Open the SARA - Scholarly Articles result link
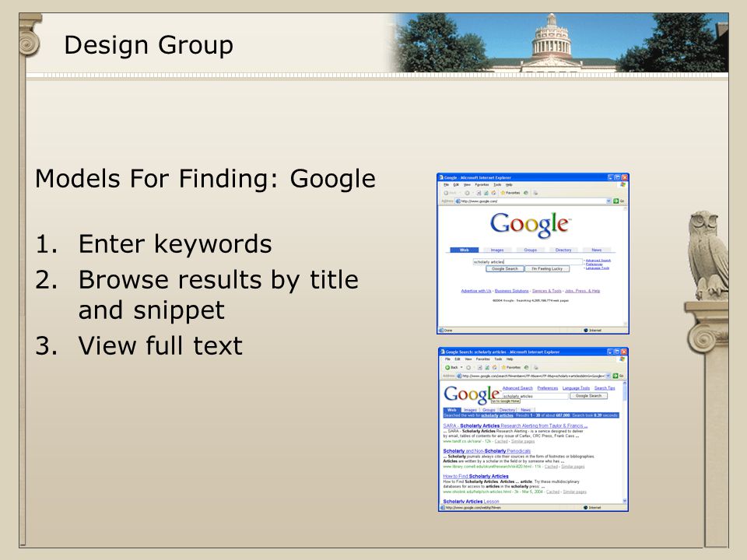 pyautogui.click(x=515, y=425)
